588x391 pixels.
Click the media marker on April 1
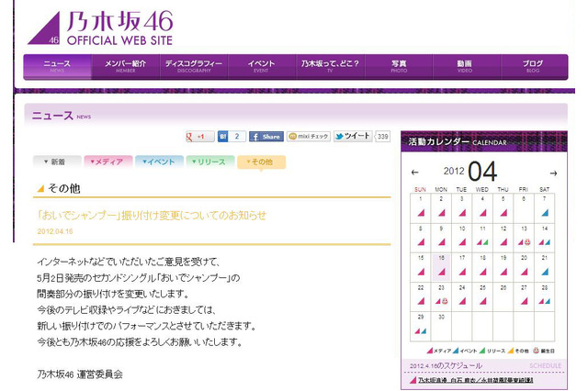point(421,213)
